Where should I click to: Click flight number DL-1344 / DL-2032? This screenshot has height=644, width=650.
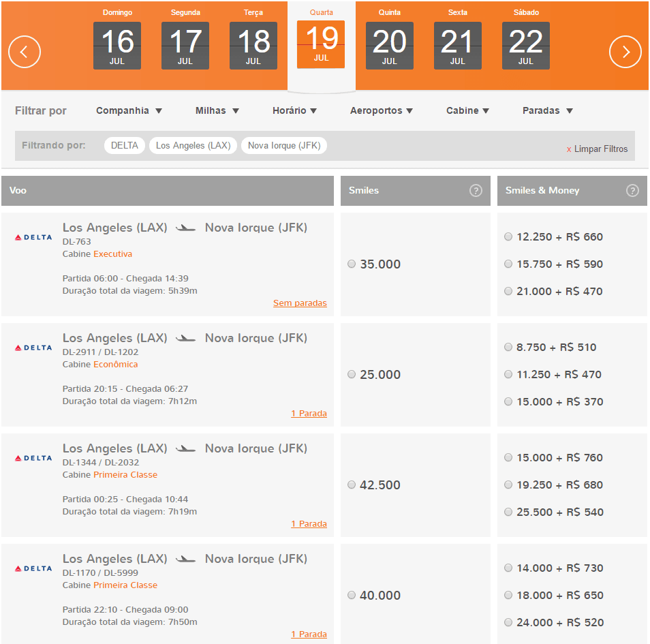point(101,462)
